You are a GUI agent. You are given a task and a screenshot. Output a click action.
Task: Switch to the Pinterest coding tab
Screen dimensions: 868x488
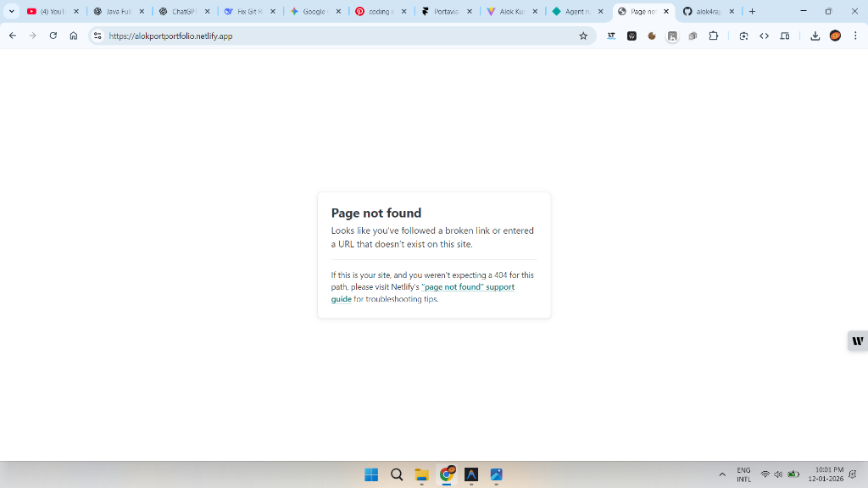pos(378,12)
